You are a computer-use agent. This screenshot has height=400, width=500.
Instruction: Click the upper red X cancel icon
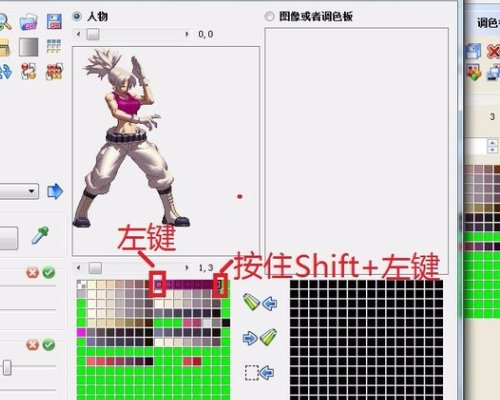[33, 273]
